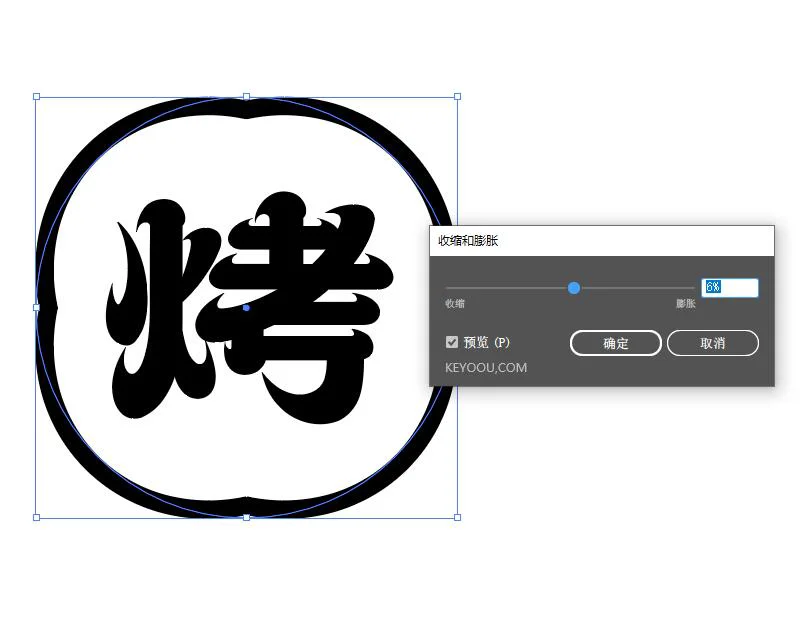Click the top-left bounding box handle
The image size is (800, 628).
[36, 96]
